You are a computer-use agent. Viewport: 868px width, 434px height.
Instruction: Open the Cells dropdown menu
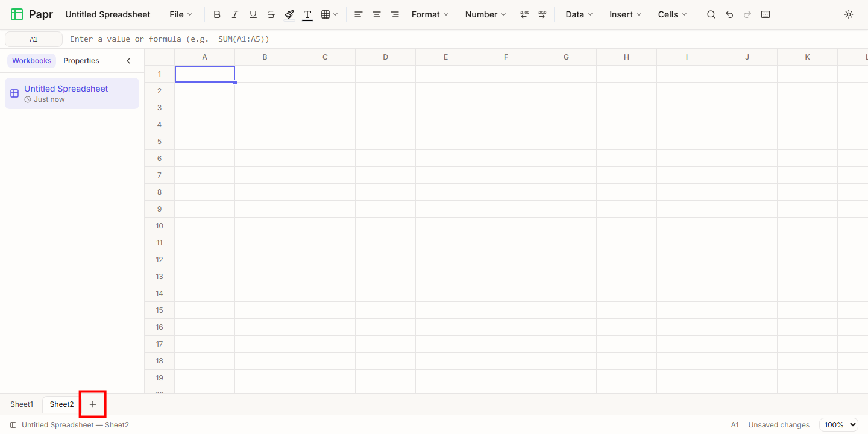coord(673,14)
